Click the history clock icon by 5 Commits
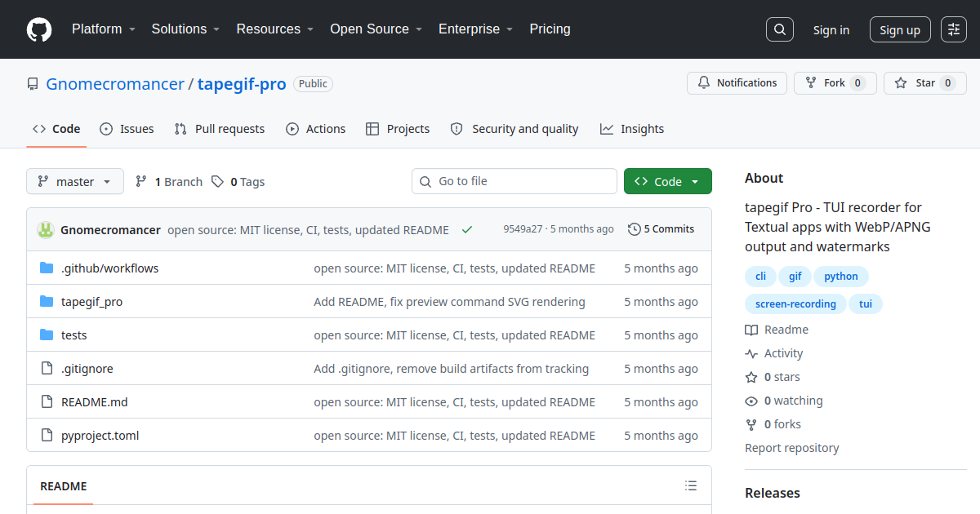This screenshot has height=514, width=980. tap(634, 229)
